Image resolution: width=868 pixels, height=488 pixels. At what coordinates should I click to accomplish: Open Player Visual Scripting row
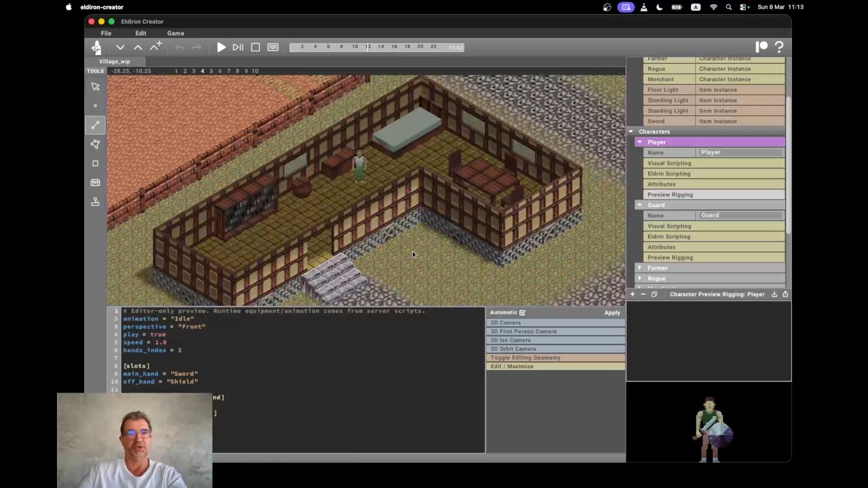point(715,163)
